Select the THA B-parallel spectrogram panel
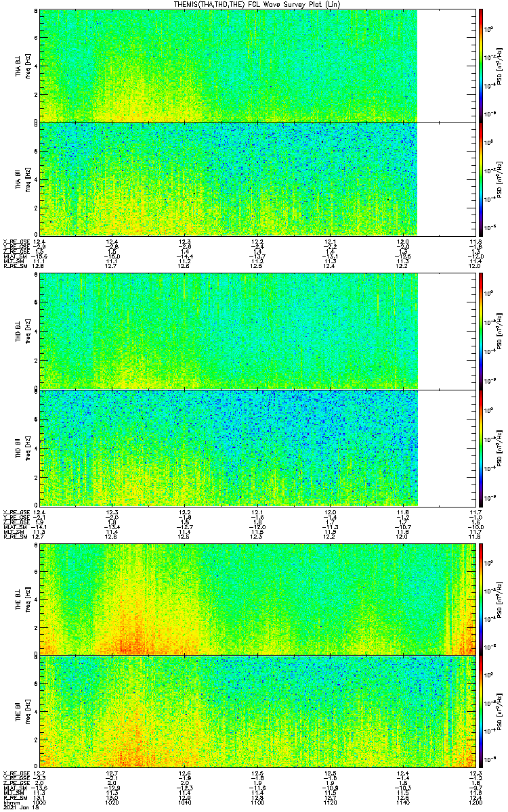The width and height of the screenshot is (508, 812). tap(228, 179)
